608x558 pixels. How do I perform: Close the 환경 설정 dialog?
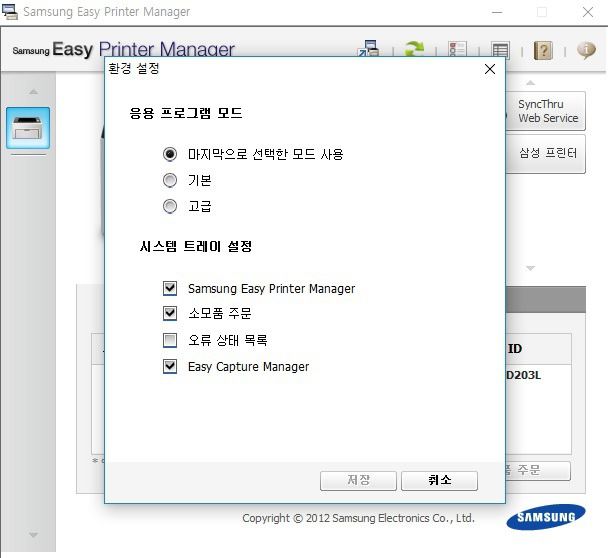[490, 69]
